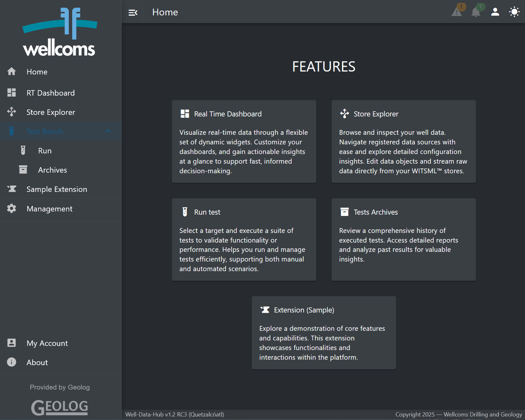Open My Account page

pos(47,343)
